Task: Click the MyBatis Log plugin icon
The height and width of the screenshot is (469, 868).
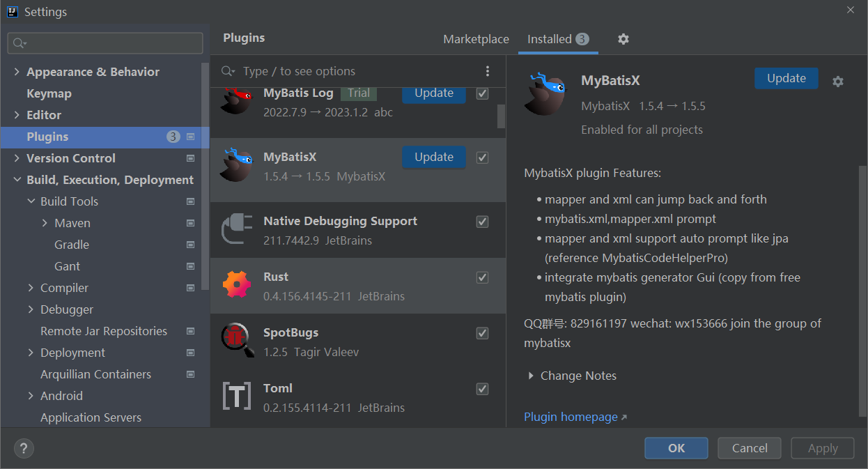Action: coord(236,101)
